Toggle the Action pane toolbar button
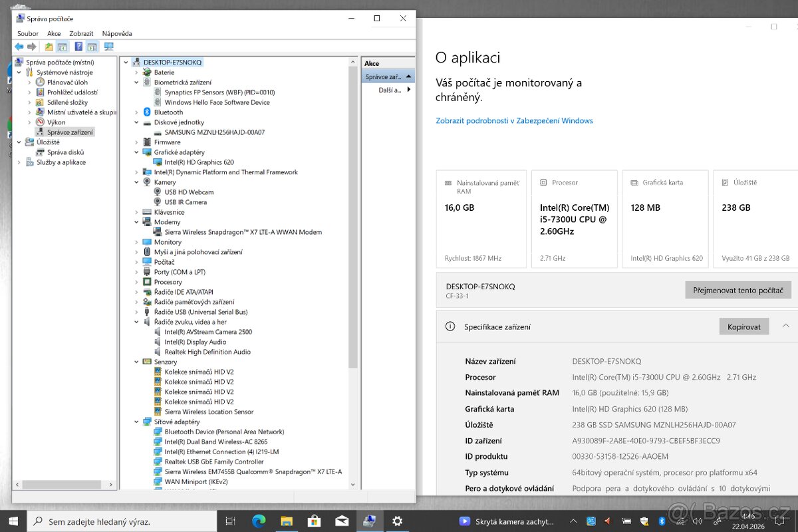 coord(92,47)
